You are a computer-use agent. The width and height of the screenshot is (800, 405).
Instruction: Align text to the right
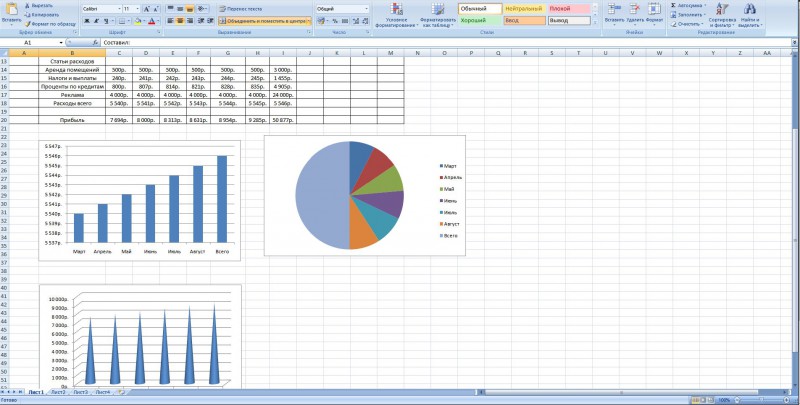click(189, 21)
